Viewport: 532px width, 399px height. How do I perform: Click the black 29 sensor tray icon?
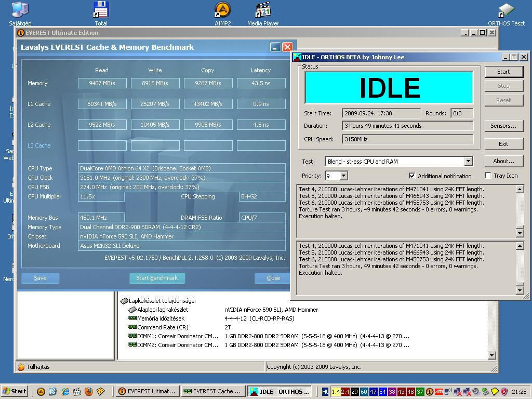[x=354, y=392]
